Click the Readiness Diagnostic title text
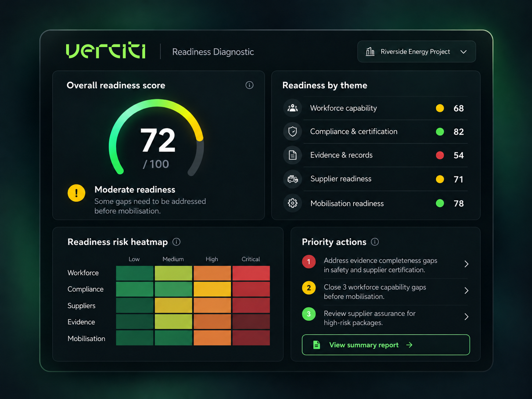Screen dimensions: 532x399 click(x=213, y=52)
